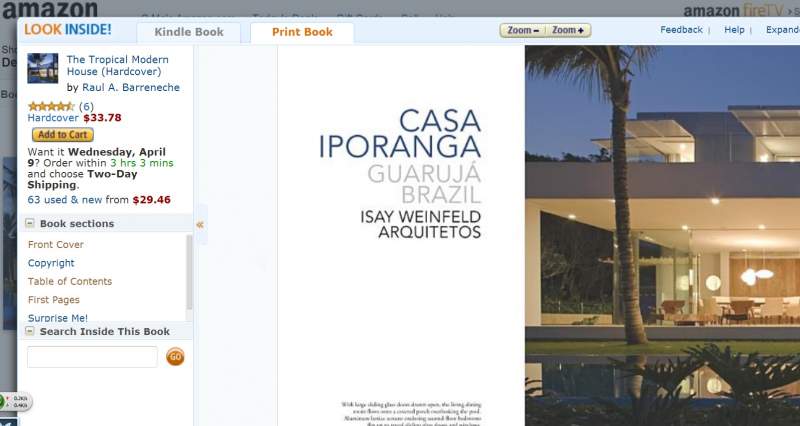Click the ISAY WEINFELD ARQUITETOS text

[420, 224]
